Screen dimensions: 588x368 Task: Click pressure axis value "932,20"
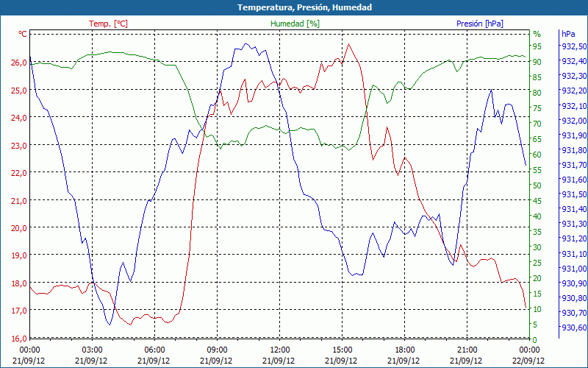(573, 91)
